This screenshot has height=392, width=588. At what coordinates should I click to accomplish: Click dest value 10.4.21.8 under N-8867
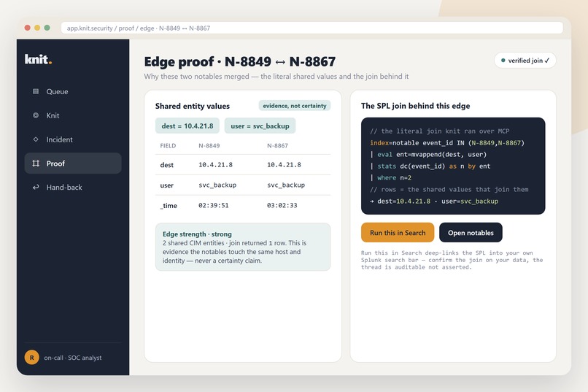click(x=284, y=165)
